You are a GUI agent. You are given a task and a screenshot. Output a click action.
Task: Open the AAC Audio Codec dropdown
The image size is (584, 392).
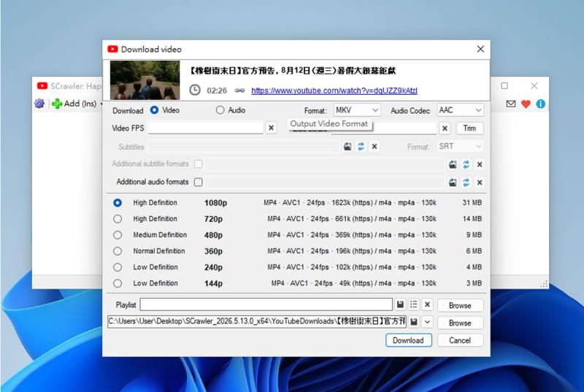pos(461,110)
